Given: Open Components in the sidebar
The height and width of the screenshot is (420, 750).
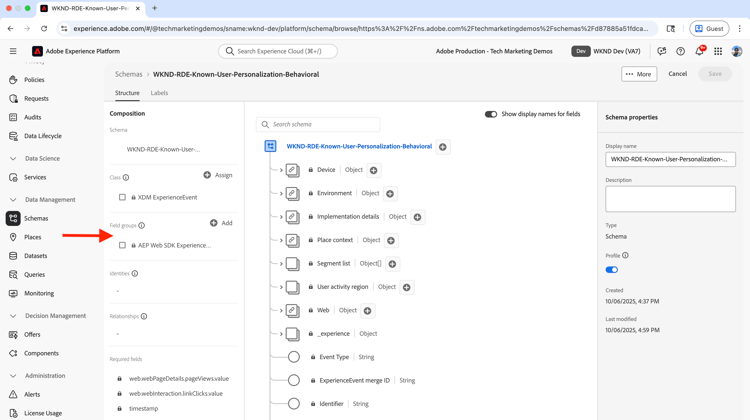Looking at the screenshot, I should [41, 353].
